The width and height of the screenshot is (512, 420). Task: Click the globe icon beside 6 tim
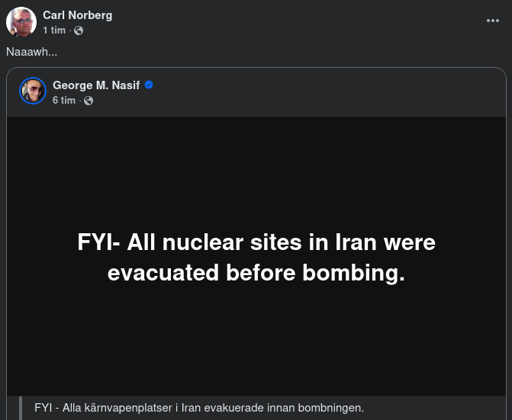tap(89, 101)
